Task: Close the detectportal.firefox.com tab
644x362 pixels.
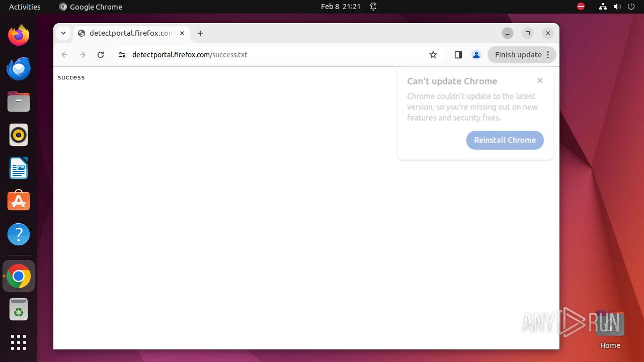Action: click(x=182, y=33)
